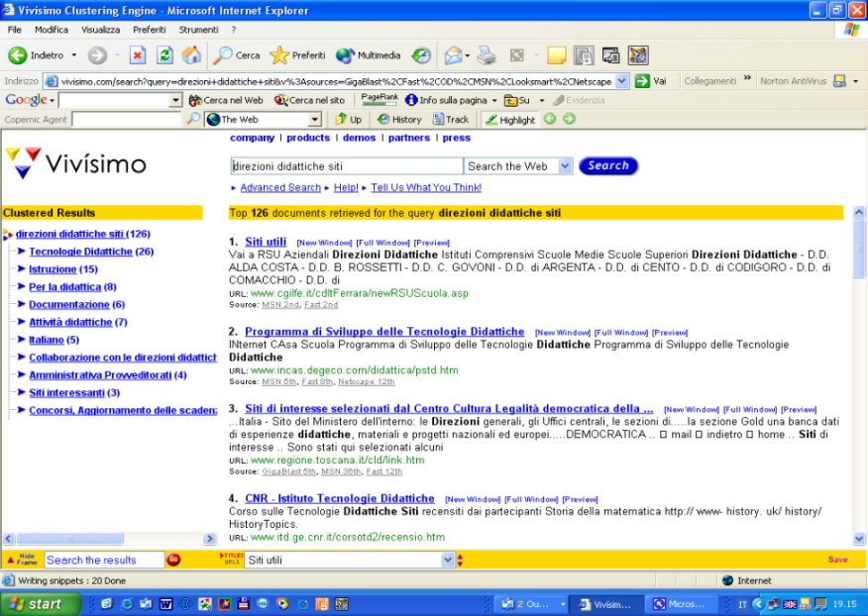868x616 pixels.
Task: Click the yellow note icon in toolbar
Action: [x=556, y=55]
